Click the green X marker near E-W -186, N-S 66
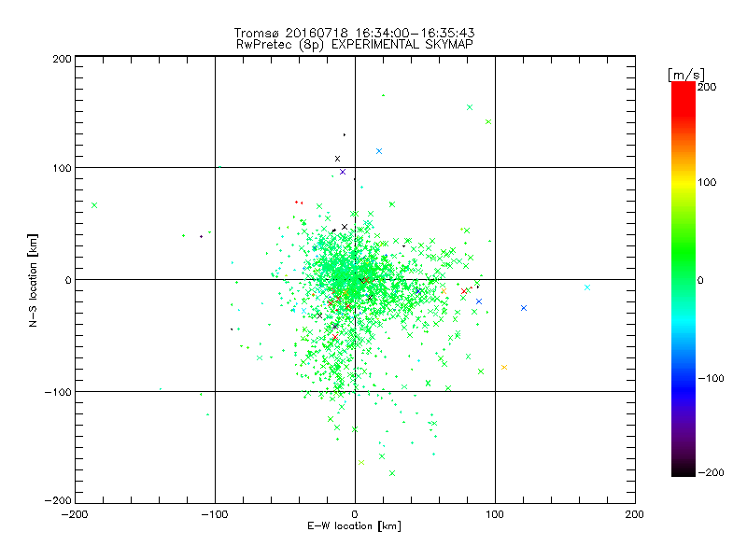The width and height of the screenshot is (747, 560). [x=94, y=205]
